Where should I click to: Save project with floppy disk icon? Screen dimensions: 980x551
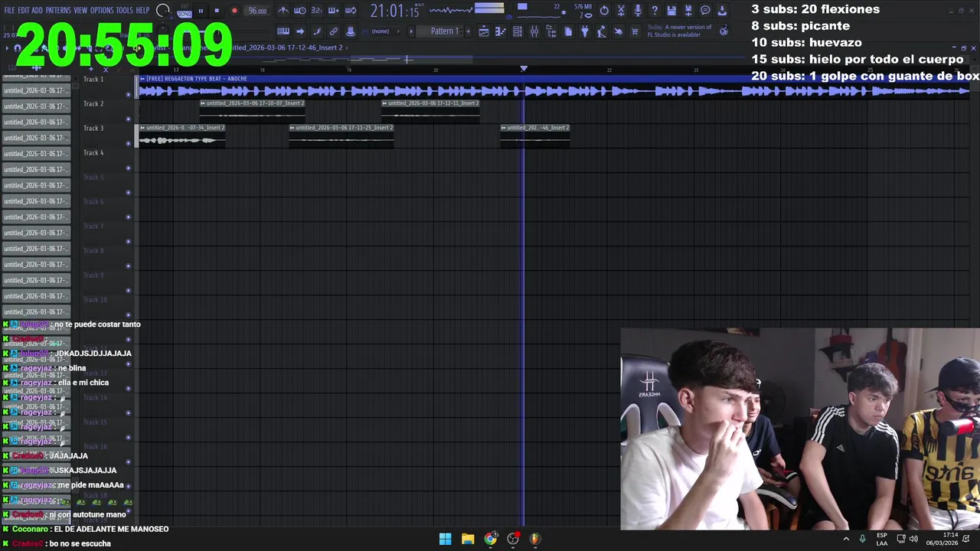coord(671,11)
